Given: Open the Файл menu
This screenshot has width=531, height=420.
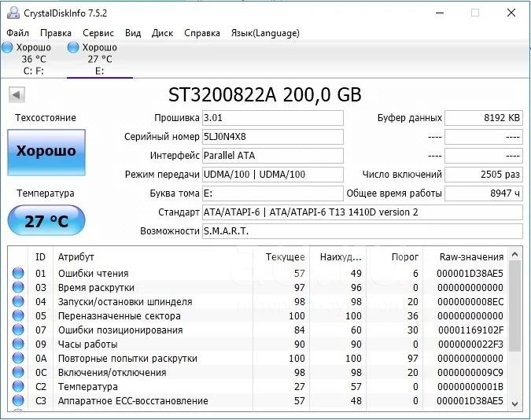Looking at the screenshot, I should [17, 33].
